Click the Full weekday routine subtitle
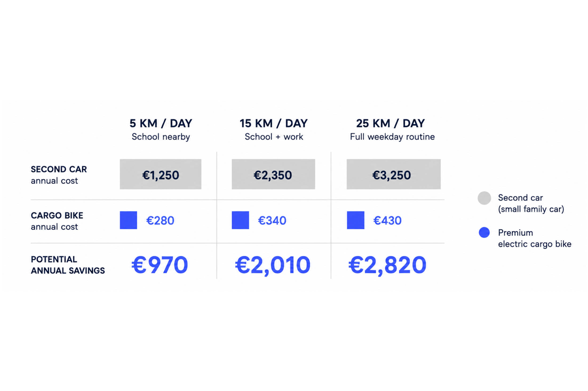This screenshot has width=588, height=391. [392, 137]
